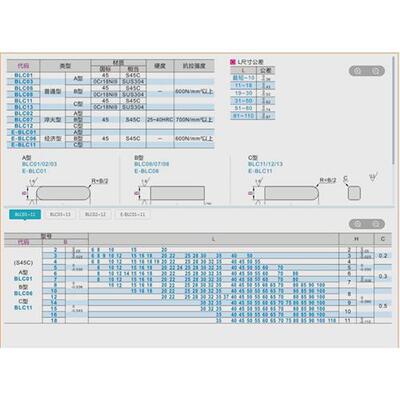400x400 pixels.
Task: Click the vertical scrollbar of the upper specification panel
Action: click(394, 110)
